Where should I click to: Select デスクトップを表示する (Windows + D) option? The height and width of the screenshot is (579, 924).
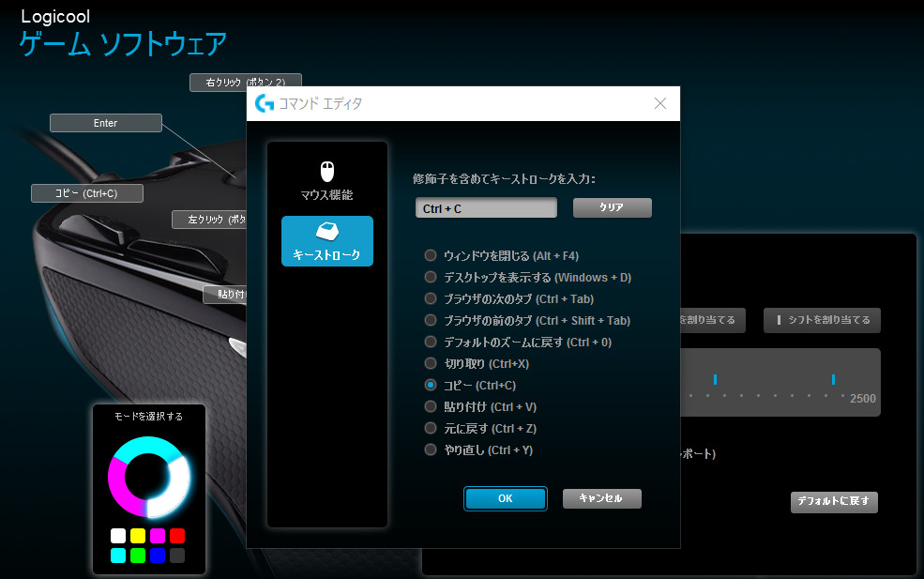tap(431, 277)
